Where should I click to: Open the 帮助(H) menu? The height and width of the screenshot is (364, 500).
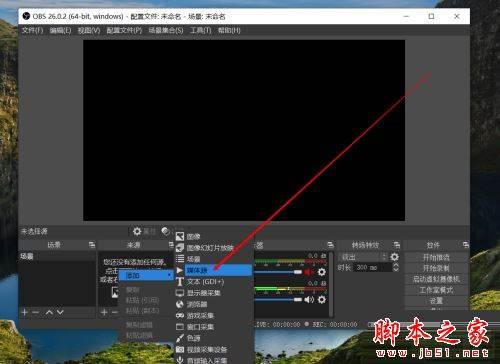tap(229, 30)
